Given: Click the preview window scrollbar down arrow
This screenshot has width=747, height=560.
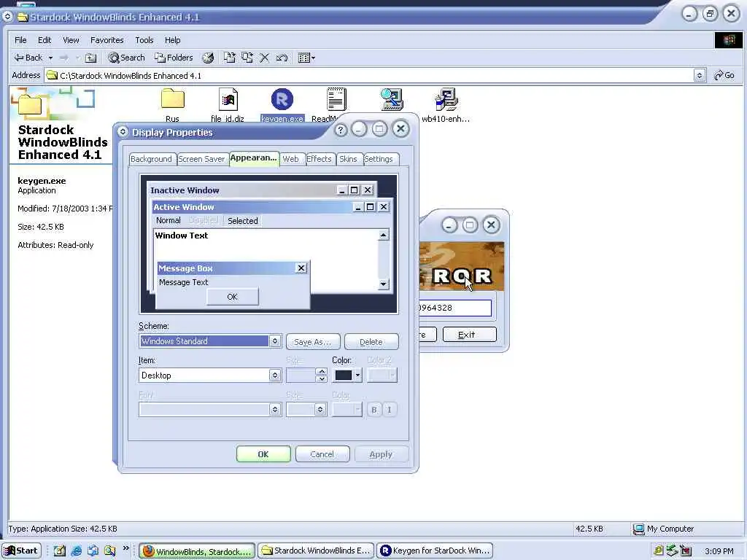Looking at the screenshot, I should pyautogui.click(x=384, y=284).
